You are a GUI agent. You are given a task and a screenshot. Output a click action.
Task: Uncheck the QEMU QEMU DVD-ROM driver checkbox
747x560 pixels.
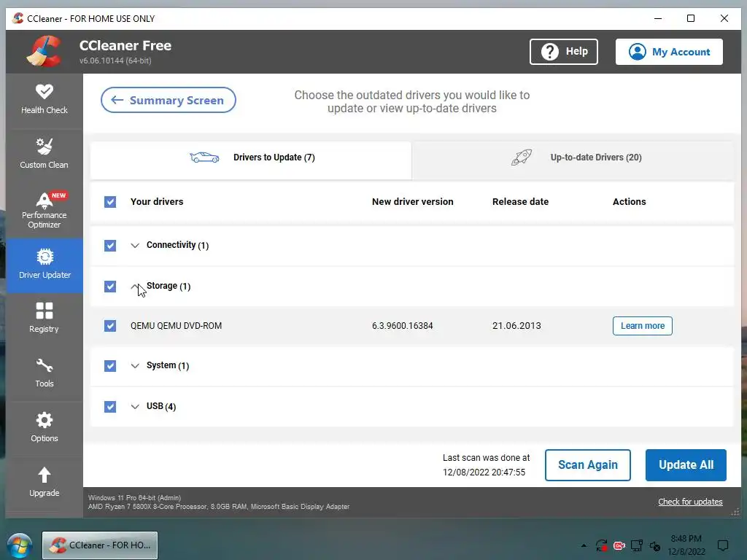coord(110,326)
